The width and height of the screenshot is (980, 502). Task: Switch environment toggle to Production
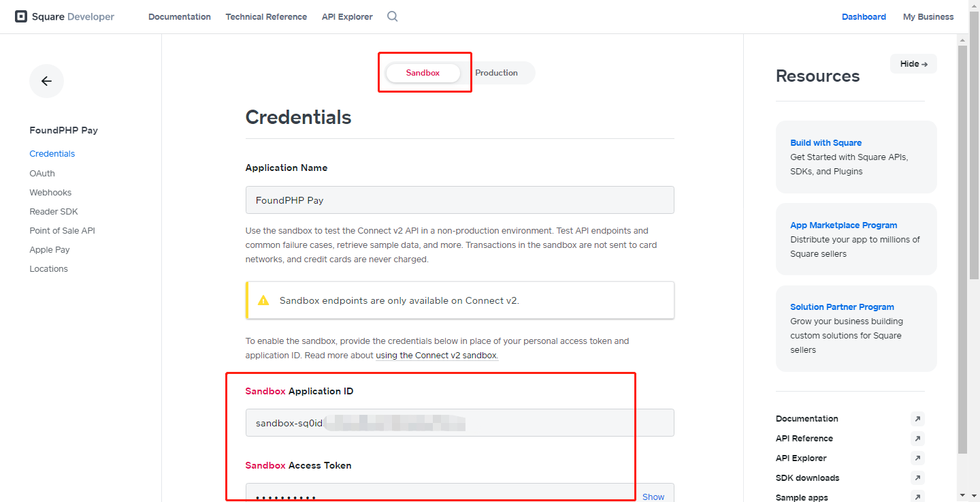click(496, 73)
